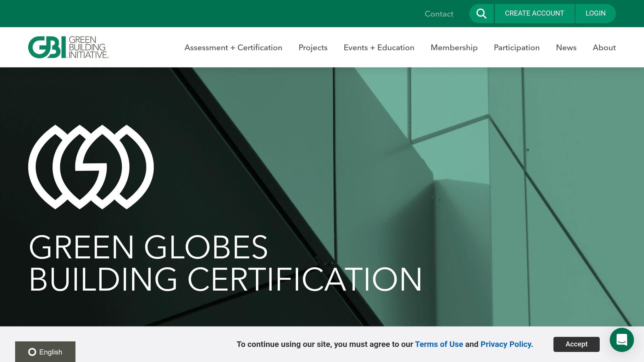Open the Privacy Policy link
The image size is (644, 362).
(506, 344)
